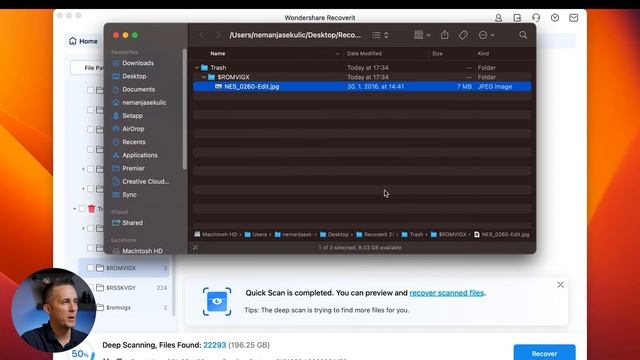The width and height of the screenshot is (640, 360).
Task: Select $ROMVIGX folder row in Finder
Action: click(362, 77)
